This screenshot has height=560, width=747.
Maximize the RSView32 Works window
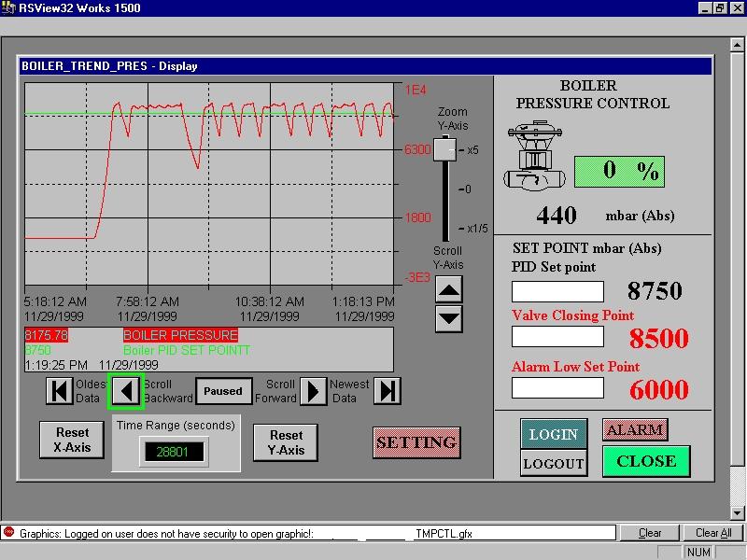(720, 7)
